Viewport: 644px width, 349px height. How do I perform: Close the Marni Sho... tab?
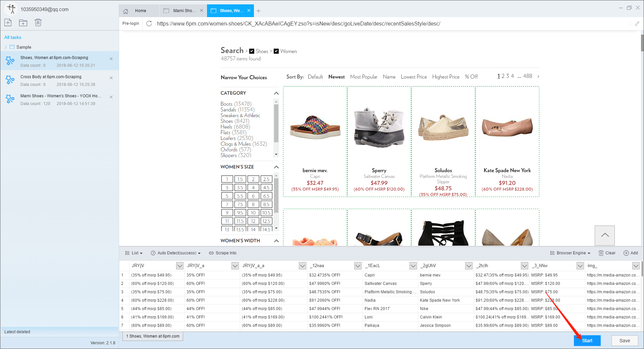pyautogui.click(x=202, y=10)
